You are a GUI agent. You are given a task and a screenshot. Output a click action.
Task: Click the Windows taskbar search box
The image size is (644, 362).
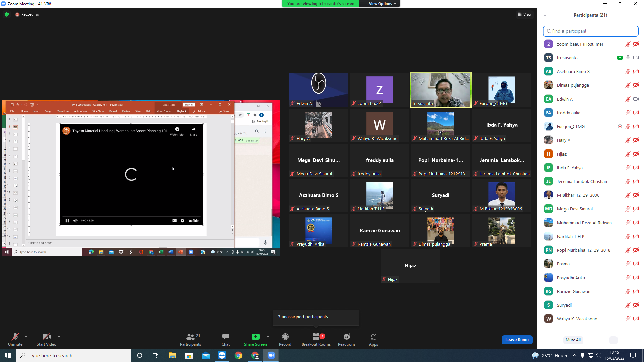coord(74,355)
